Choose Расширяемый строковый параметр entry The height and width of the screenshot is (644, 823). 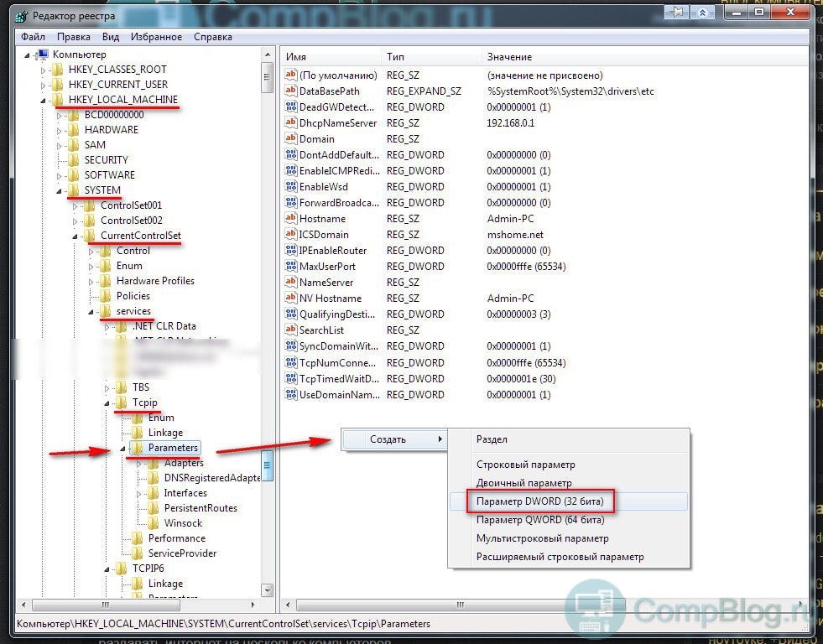[569, 557]
